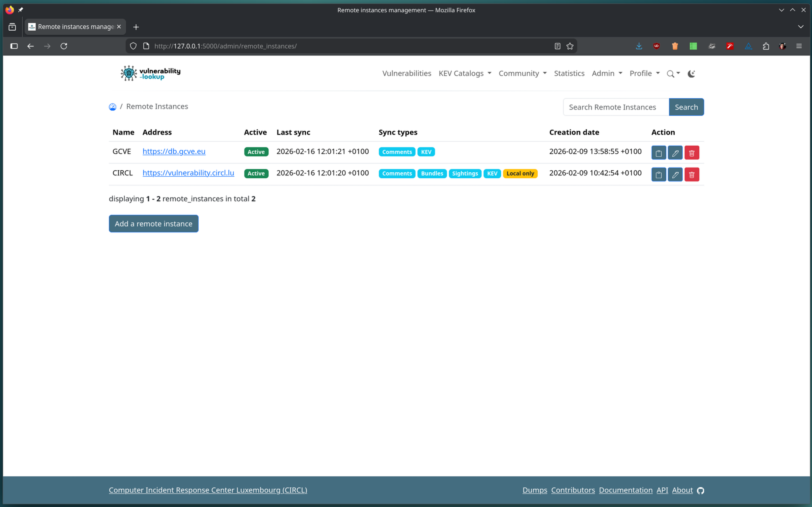Viewport: 812px width, 507px height.
Task: Click the Add a remote instance button
Action: click(154, 224)
